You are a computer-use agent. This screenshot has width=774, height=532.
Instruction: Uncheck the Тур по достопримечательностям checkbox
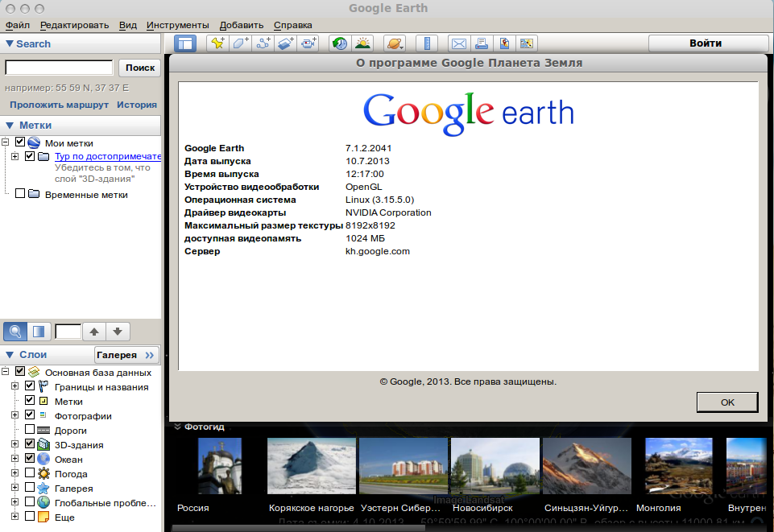[30, 156]
